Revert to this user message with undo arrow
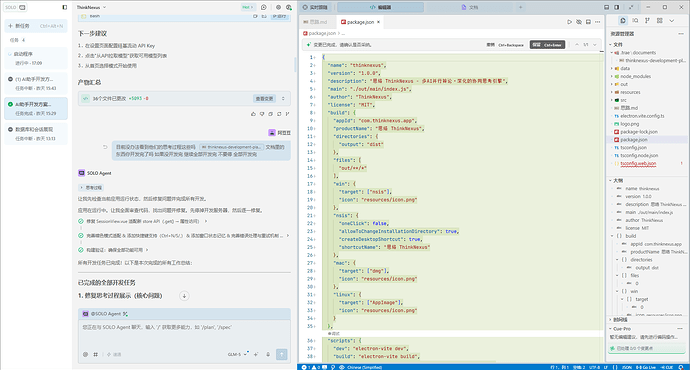This screenshot has height=370, width=690. tap(105, 147)
